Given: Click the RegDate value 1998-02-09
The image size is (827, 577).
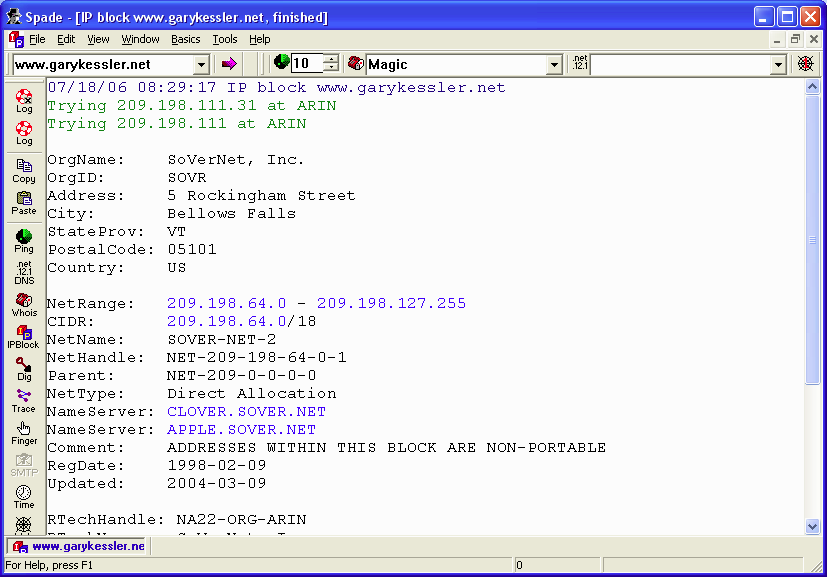Looking at the screenshot, I should tap(217, 465).
